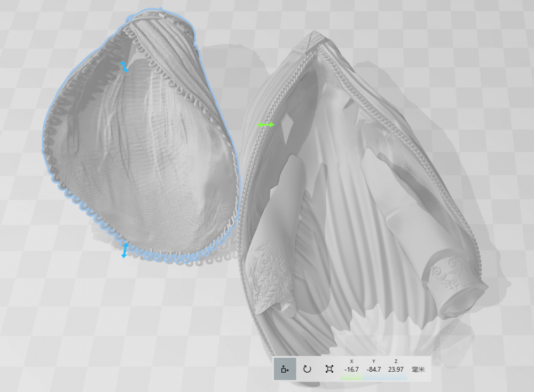The image size is (534, 392).
Task: Click the X position field showing -16.7
Action: pos(351,370)
